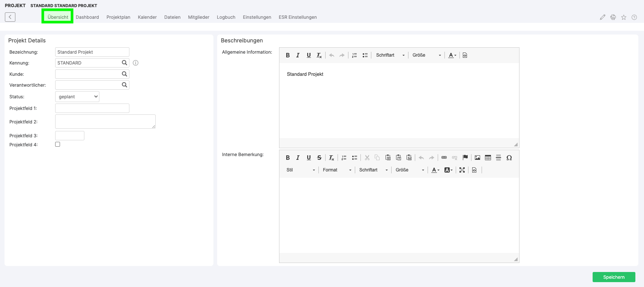Open the Logbuch tab
The height and width of the screenshot is (287, 644).
(x=226, y=17)
